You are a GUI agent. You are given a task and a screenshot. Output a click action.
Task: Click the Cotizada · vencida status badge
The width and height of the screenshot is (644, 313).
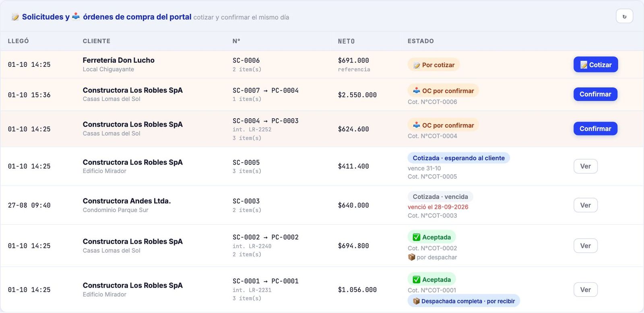(x=440, y=197)
